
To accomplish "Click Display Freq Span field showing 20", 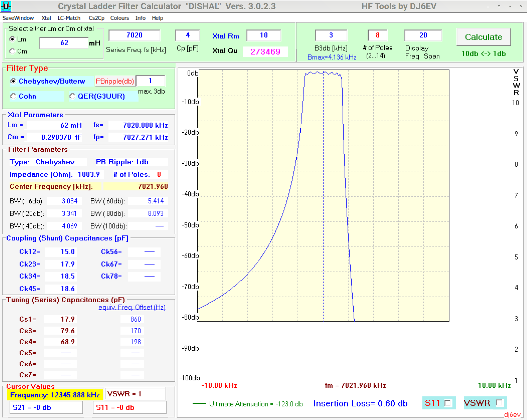I will 423,35.
